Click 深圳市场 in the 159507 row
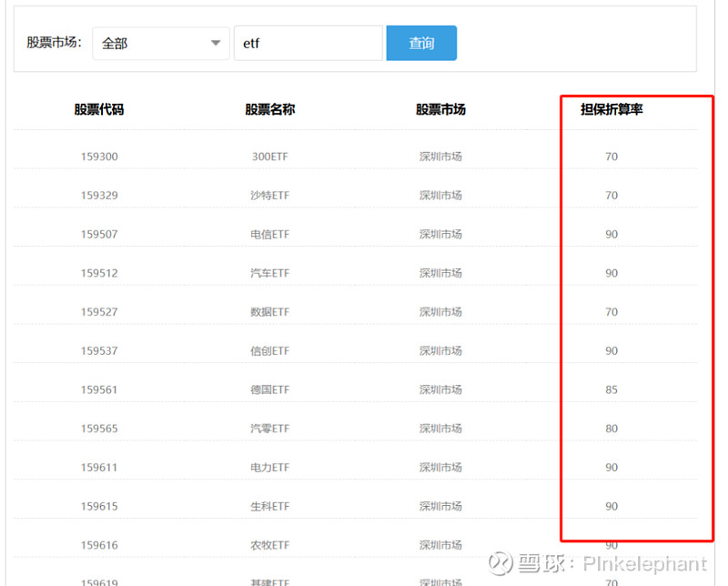 [x=440, y=235]
